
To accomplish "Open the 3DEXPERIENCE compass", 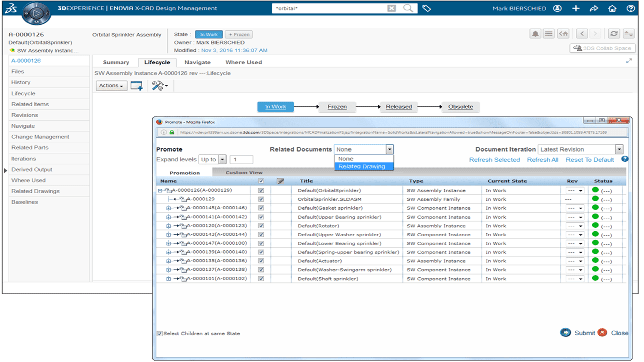I will coord(37,14).
